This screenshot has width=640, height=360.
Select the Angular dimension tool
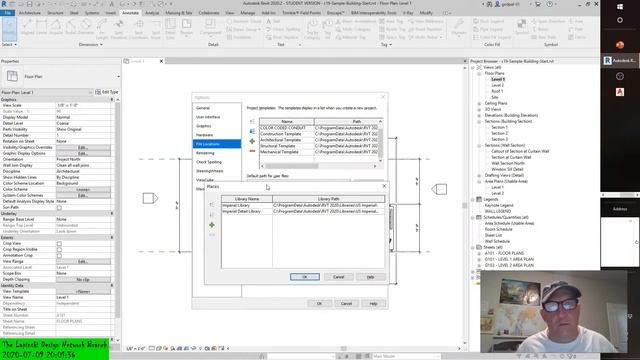point(56,28)
